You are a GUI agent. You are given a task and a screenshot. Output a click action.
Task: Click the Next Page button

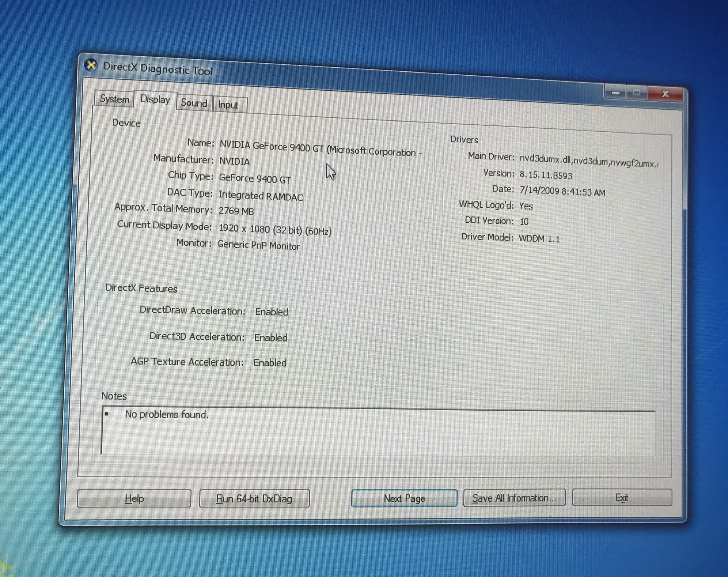(404, 498)
